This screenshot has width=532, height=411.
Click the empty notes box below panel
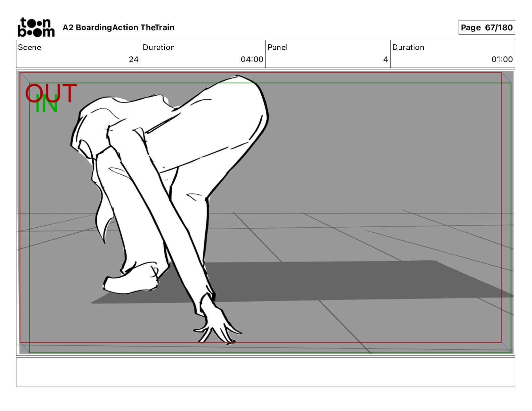266,372
